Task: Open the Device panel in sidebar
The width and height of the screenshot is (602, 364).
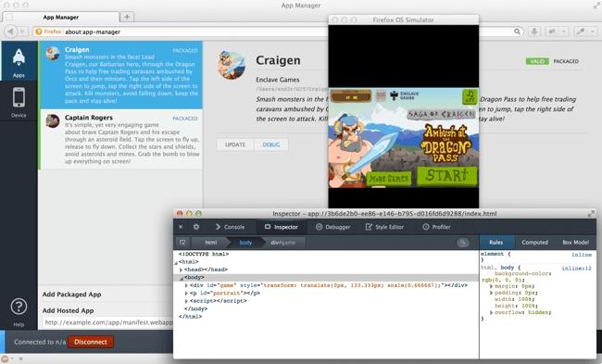Action: coord(19,101)
